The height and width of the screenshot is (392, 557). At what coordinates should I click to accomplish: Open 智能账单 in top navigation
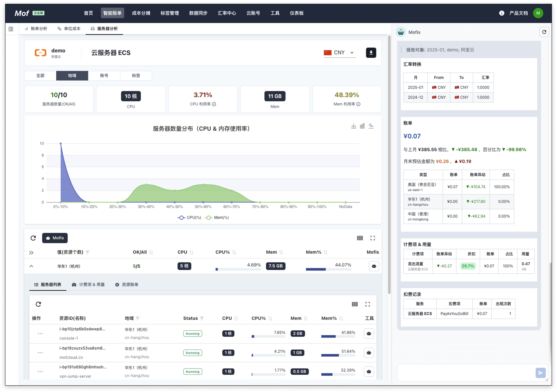coord(112,13)
